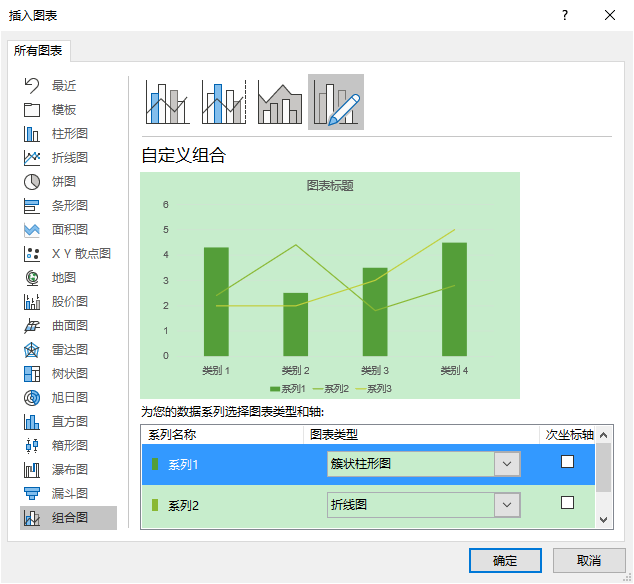Choose clustered column-line on secondary axis icon

click(x=224, y=102)
